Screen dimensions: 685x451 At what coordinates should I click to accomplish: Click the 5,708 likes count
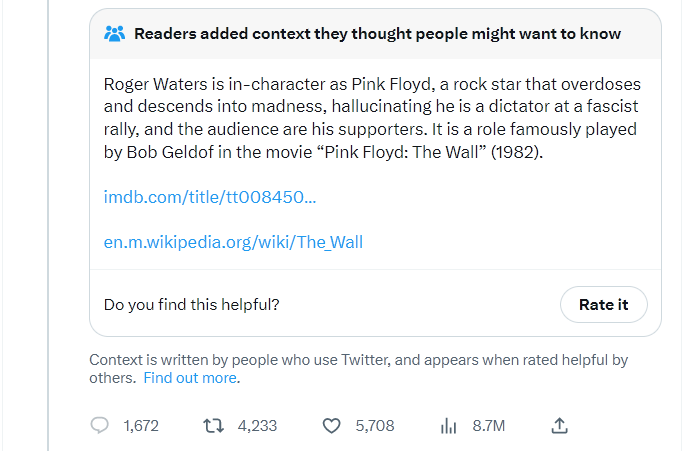pyautogui.click(x=375, y=426)
